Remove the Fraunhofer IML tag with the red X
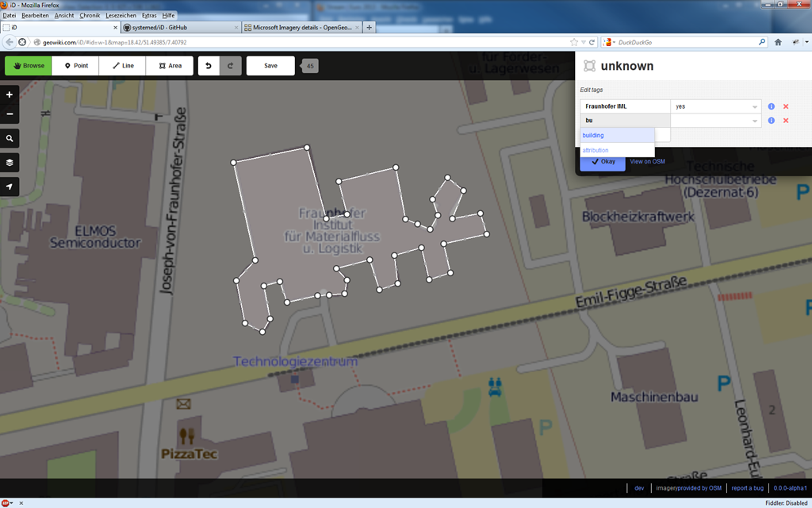 (x=786, y=106)
